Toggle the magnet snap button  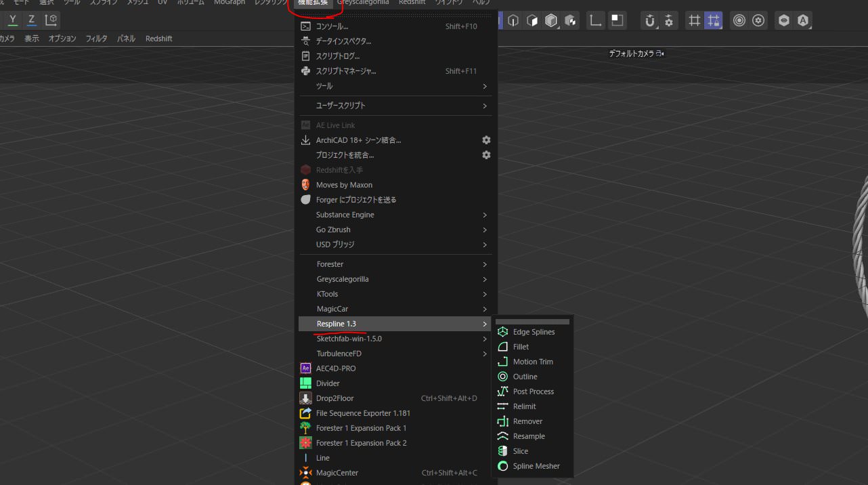(650, 21)
